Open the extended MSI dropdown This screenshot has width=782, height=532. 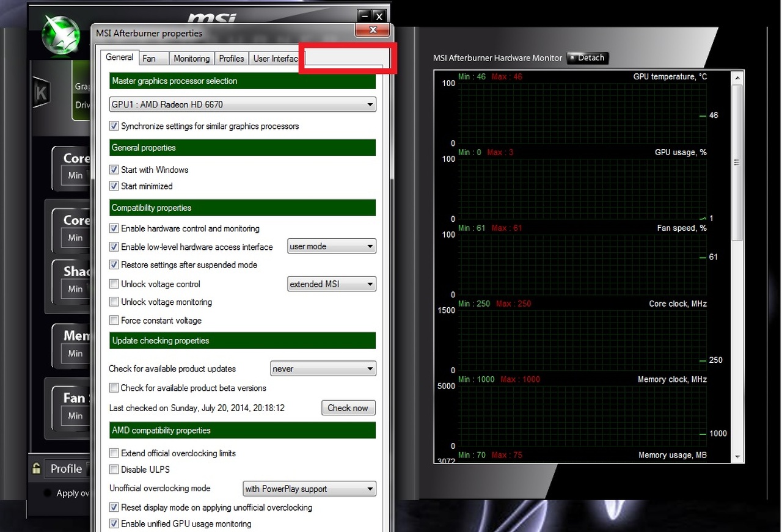click(332, 284)
